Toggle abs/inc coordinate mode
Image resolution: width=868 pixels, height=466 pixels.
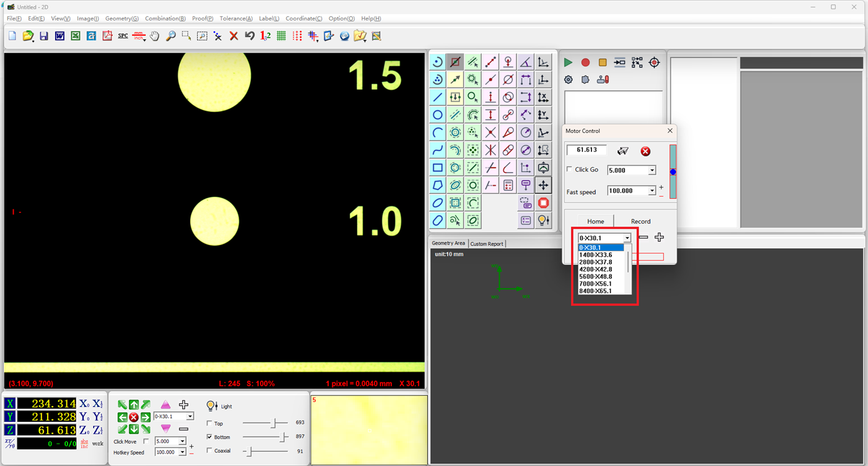point(84,443)
